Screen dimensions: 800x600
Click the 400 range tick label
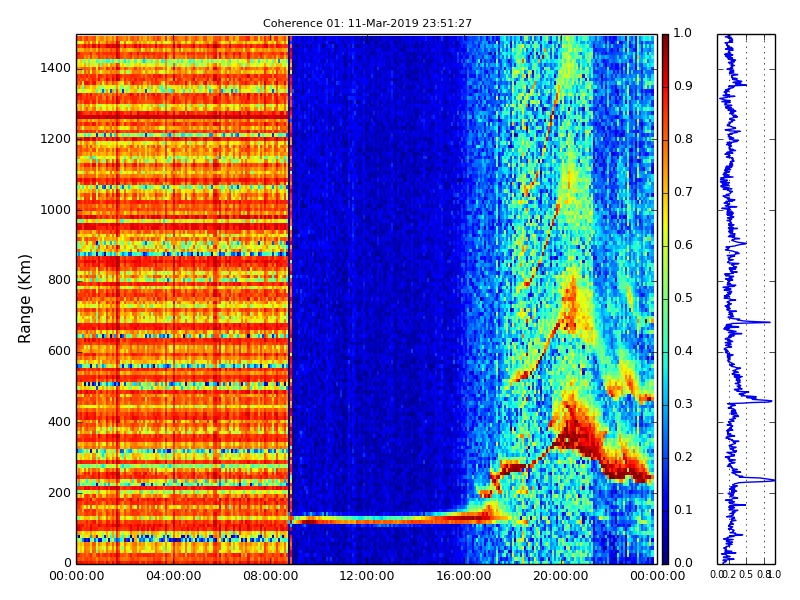[x=59, y=422]
